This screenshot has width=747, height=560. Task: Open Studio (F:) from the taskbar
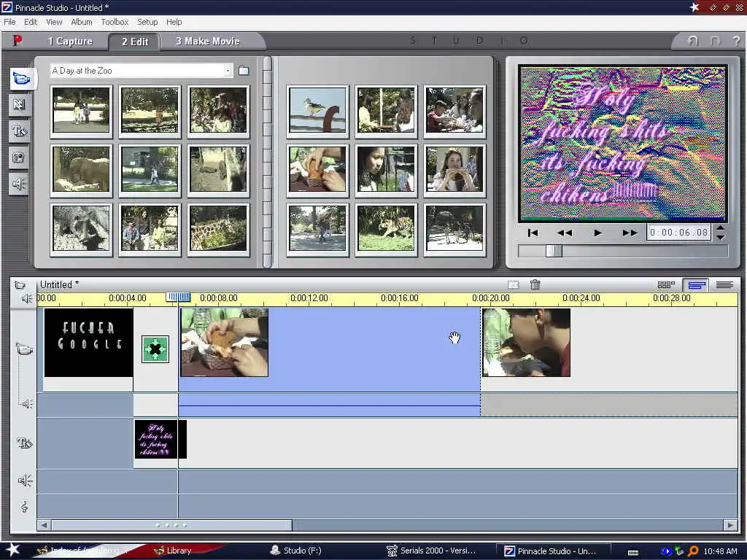pos(296,551)
